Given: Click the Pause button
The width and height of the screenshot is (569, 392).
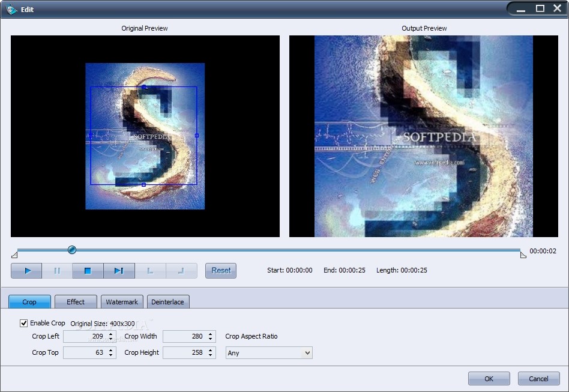Looking at the screenshot, I should (57, 271).
